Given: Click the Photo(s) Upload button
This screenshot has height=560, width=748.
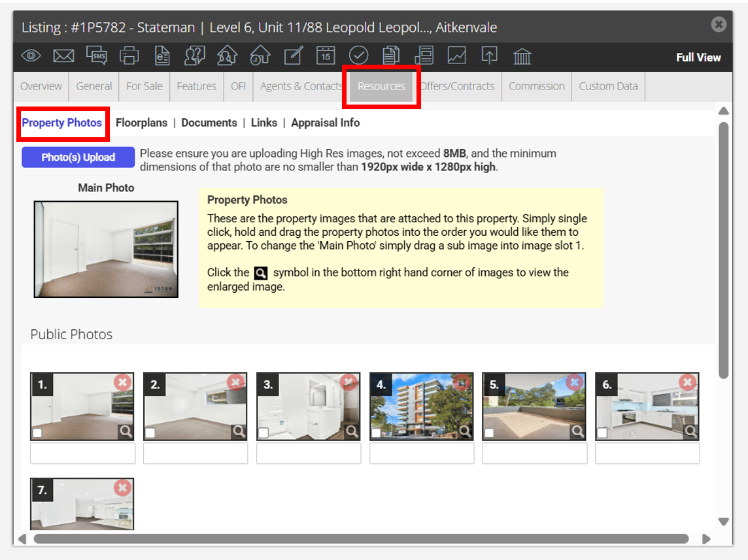Looking at the screenshot, I should [x=78, y=157].
